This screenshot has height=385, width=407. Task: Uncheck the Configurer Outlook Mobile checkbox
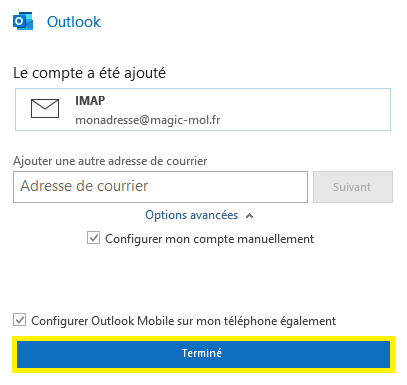pos(19,319)
